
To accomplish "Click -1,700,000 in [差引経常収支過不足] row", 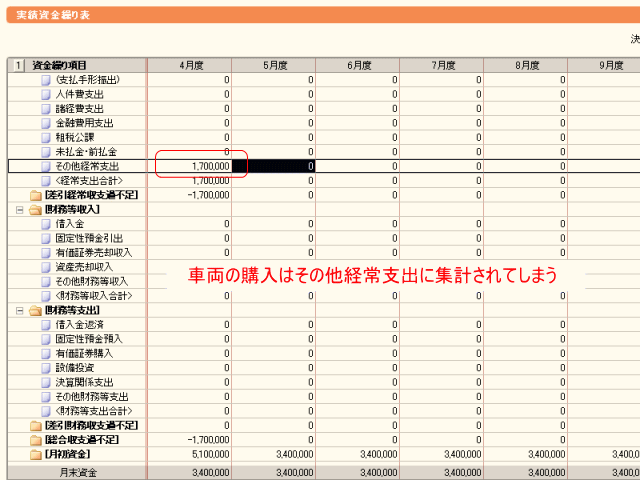I will (x=208, y=196).
